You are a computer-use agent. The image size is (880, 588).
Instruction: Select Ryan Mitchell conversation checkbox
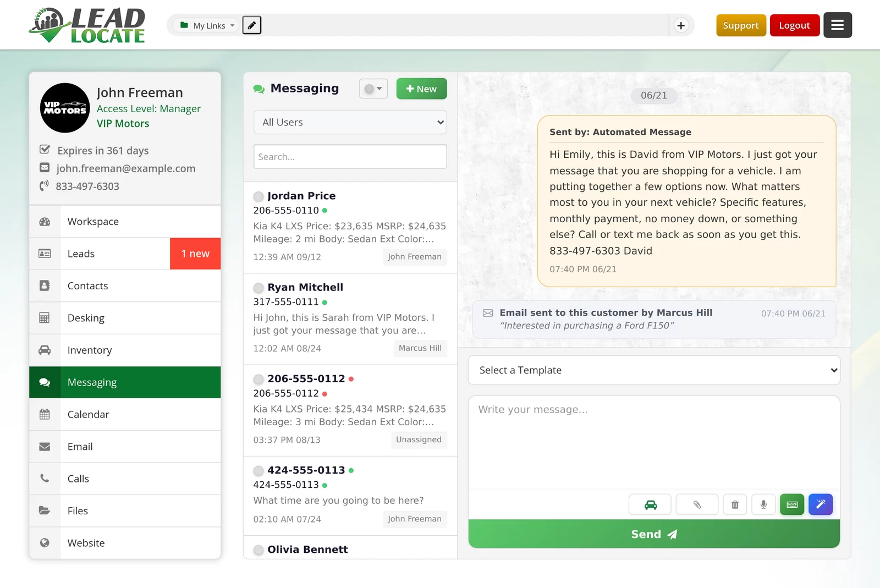(x=258, y=288)
